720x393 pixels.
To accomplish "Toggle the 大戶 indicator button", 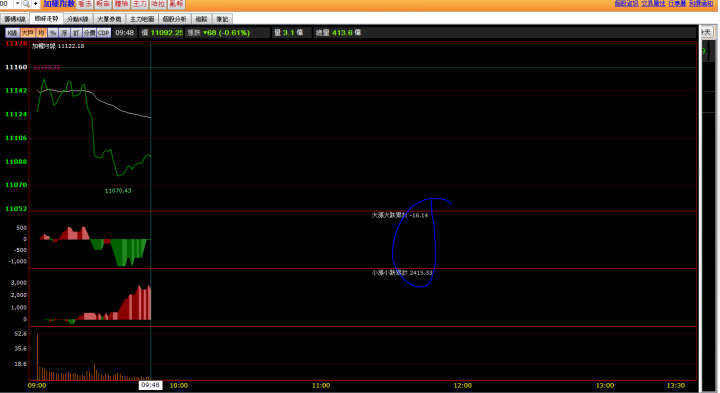I will [28, 33].
